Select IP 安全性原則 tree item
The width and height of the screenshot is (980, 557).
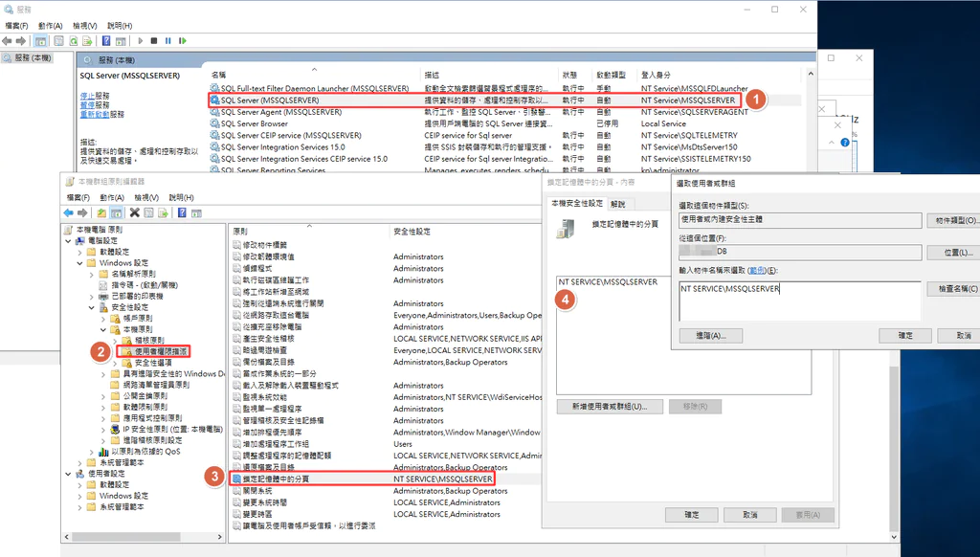172,430
